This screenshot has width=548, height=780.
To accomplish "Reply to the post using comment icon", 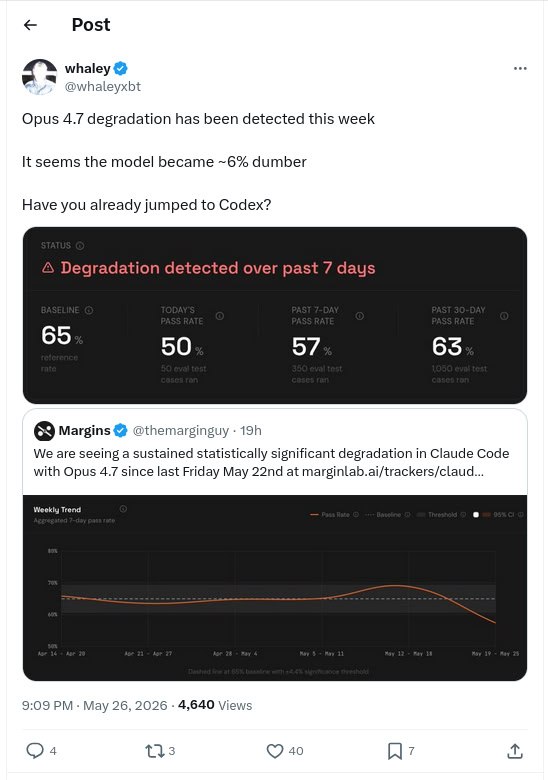I will (x=35, y=751).
